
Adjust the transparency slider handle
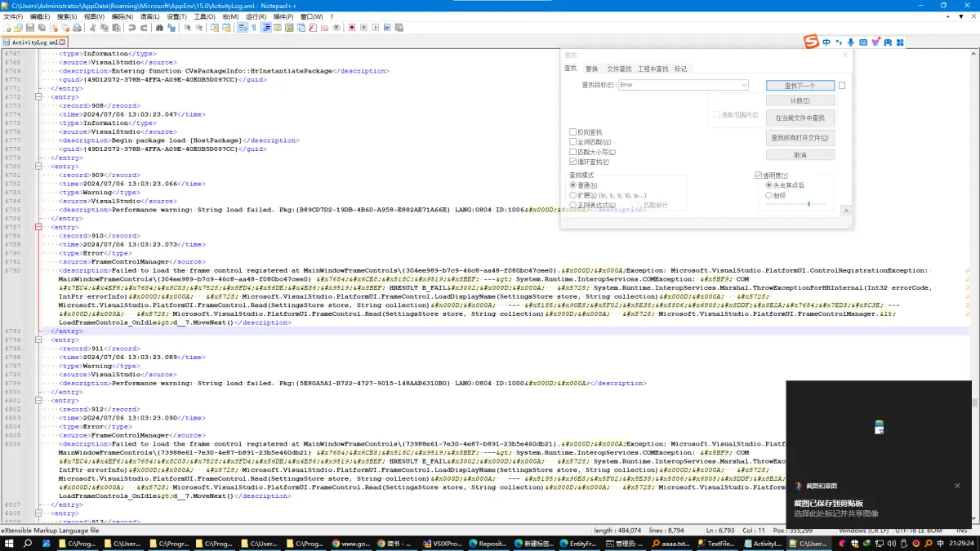(808, 203)
